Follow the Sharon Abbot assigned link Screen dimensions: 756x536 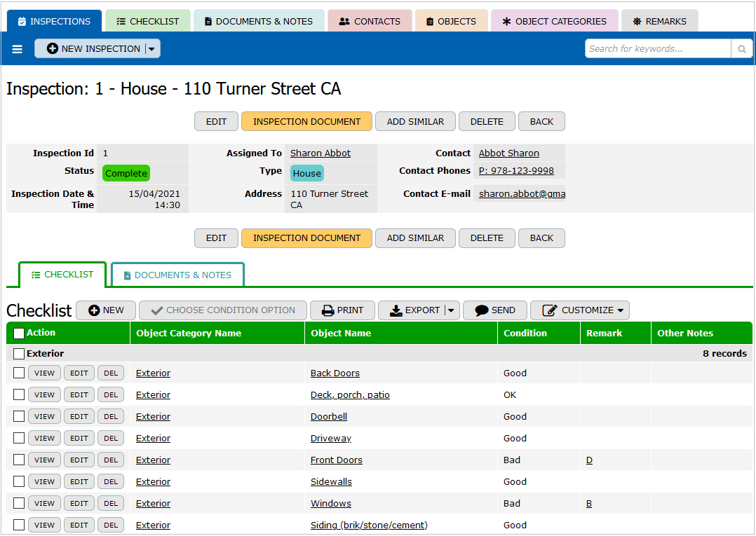coord(320,153)
